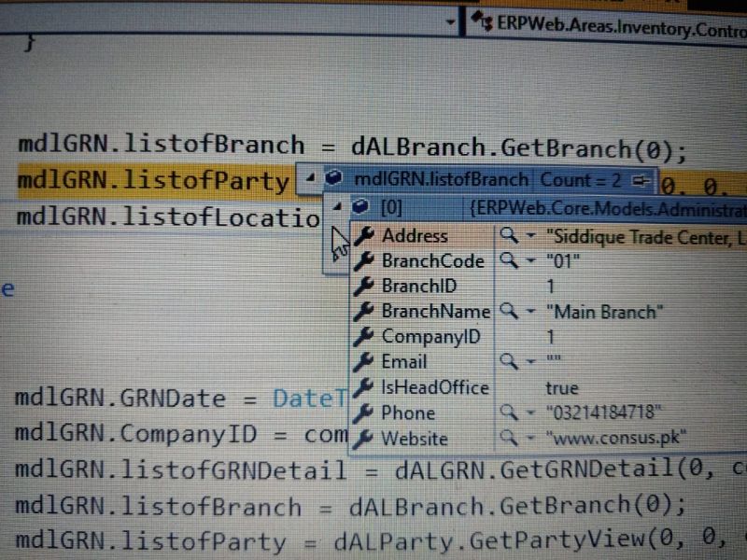Click the cube icon beside mdlGRN.listofBranch
This screenshot has height=560, width=747.
point(333,178)
